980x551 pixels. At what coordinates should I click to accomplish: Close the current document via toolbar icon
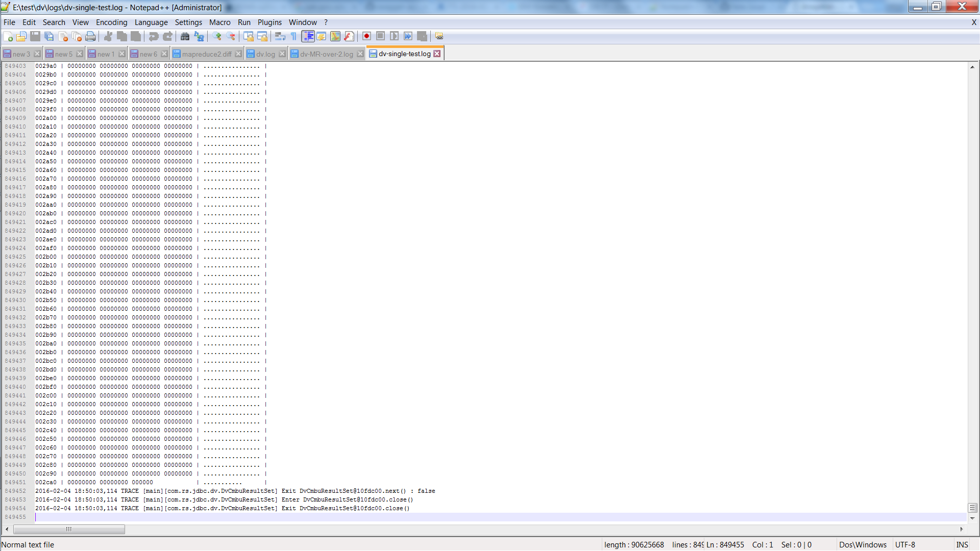click(x=63, y=36)
